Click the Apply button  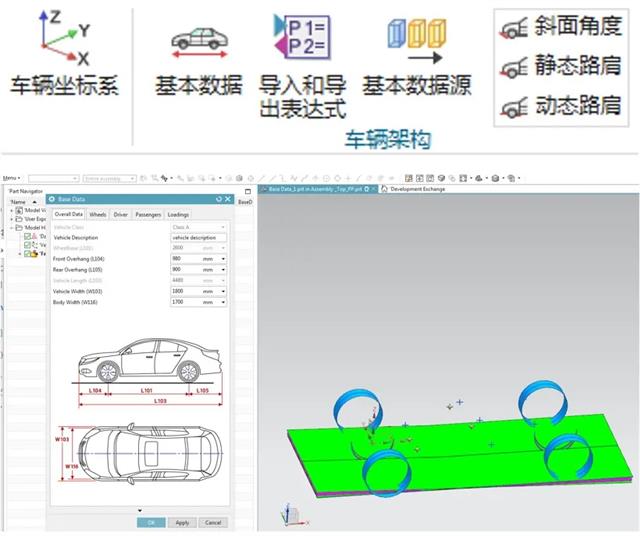pos(181,522)
